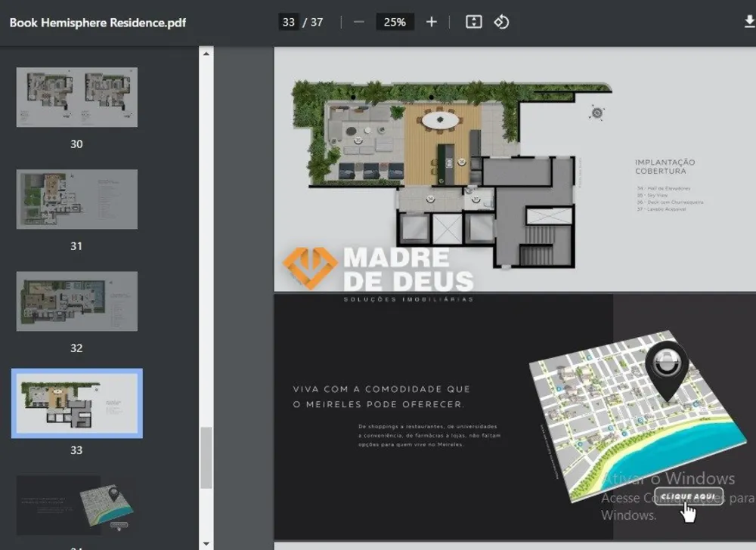Click the thumbnail sidebar scrollbar handle
Screen dimensions: 756x550
pos(206,458)
